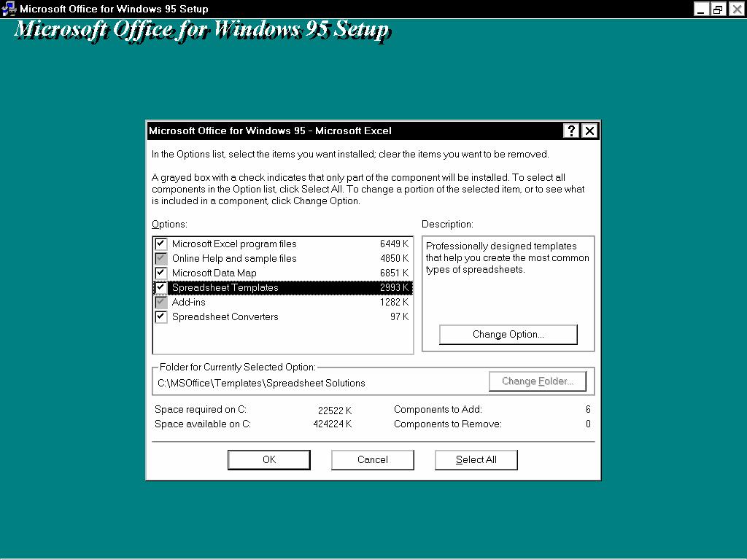Close the Microsoft Excel options dialog
Image resolution: width=747 pixels, height=560 pixels.
(589, 131)
